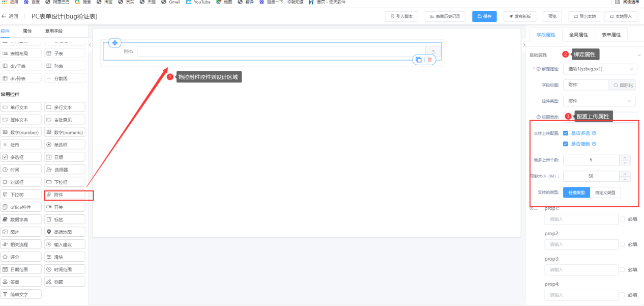Select the 数字(numeric) control
The width and height of the screenshot is (644, 306).
click(x=65, y=132)
